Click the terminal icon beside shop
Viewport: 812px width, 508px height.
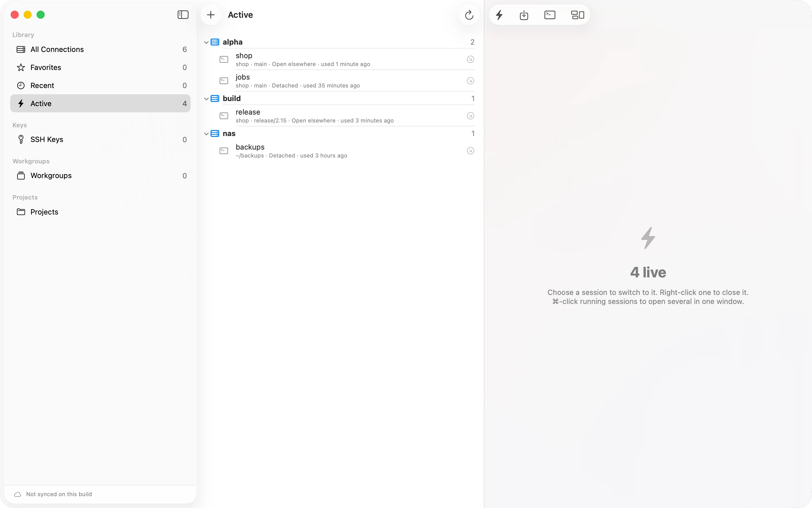[224, 60]
